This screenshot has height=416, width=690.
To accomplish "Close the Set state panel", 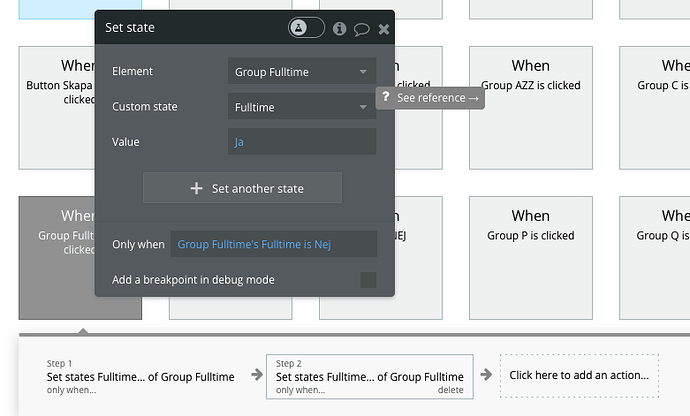I will (384, 29).
